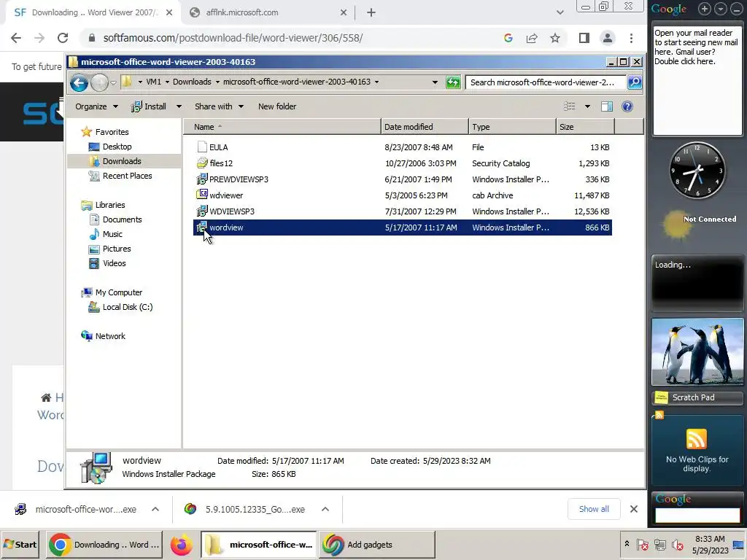Open the Start menu

pyautogui.click(x=20, y=545)
